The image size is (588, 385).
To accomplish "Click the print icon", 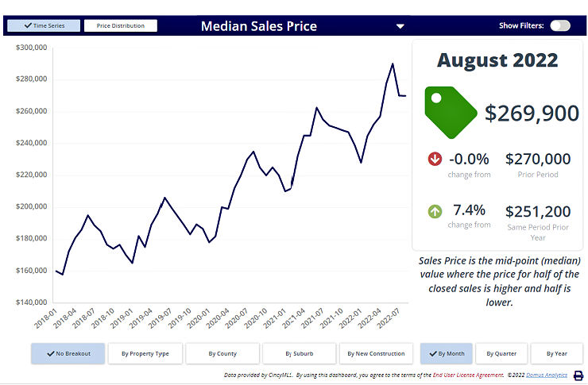I will pyautogui.click(x=578, y=375).
